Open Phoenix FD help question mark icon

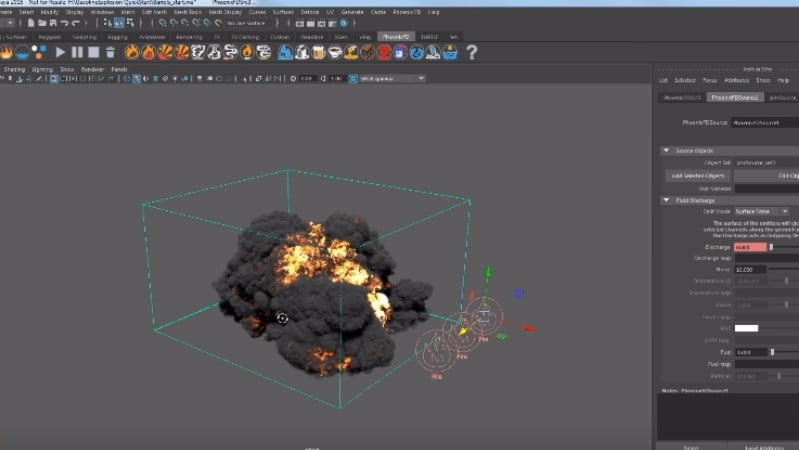[x=472, y=52]
